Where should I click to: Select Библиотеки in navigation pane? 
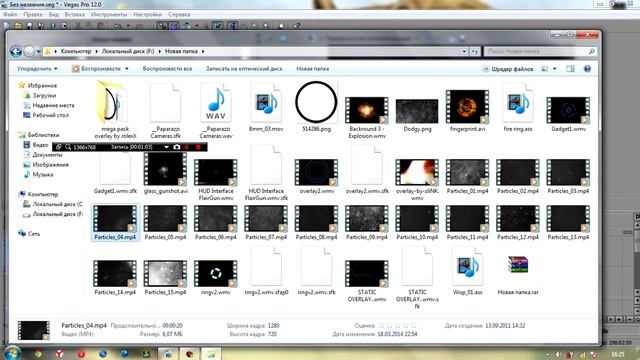pos(43,135)
